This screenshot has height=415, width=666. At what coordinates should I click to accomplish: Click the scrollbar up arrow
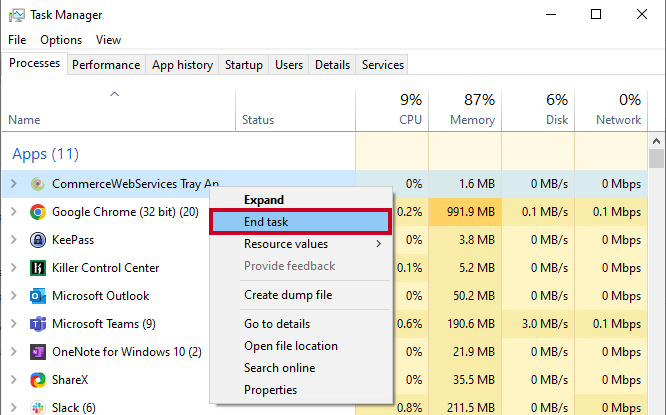[x=656, y=141]
